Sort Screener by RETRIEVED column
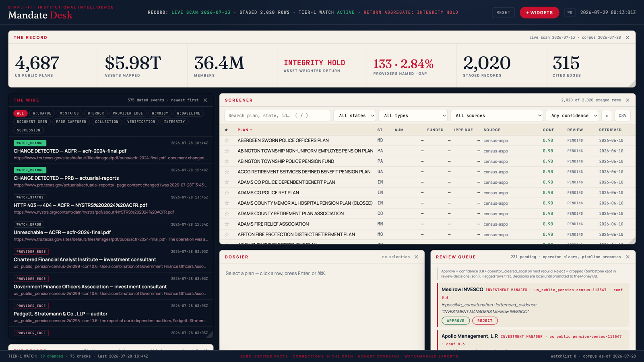This screenshot has height=362, width=644. click(610, 130)
